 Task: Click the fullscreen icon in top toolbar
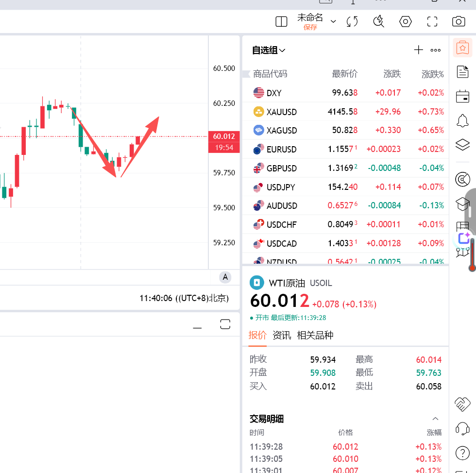(432, 21)
